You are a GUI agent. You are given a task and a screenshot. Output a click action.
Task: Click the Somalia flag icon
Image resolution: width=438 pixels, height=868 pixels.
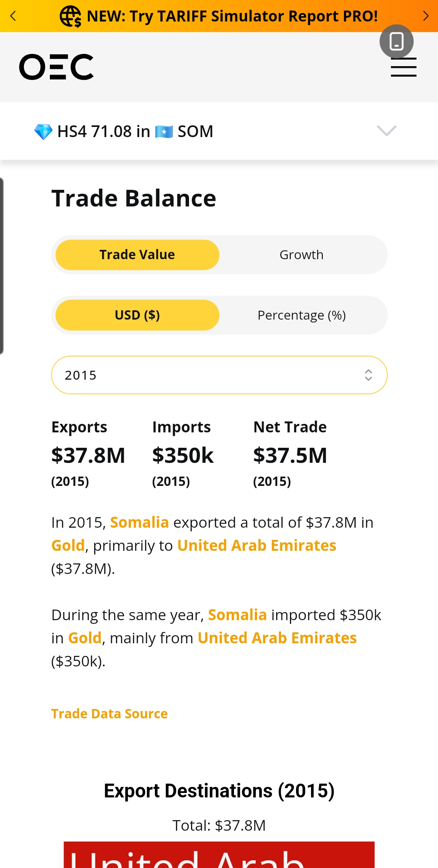(164, 131)
